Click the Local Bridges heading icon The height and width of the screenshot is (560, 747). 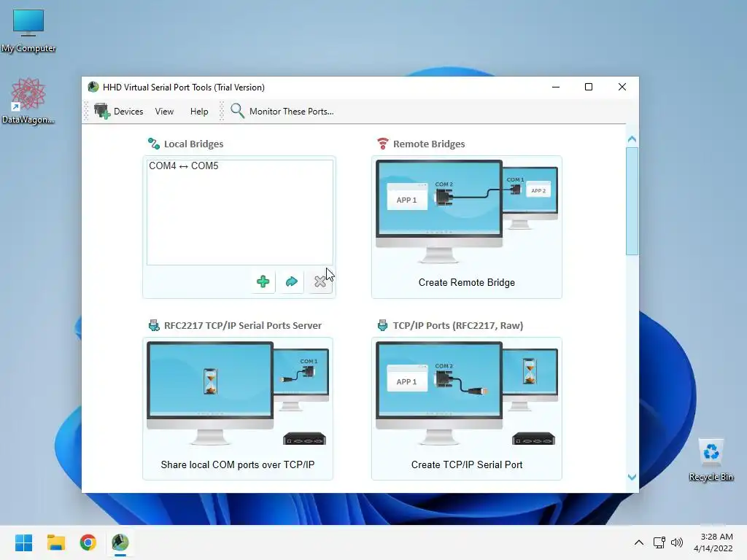click(x=153, y=144)
